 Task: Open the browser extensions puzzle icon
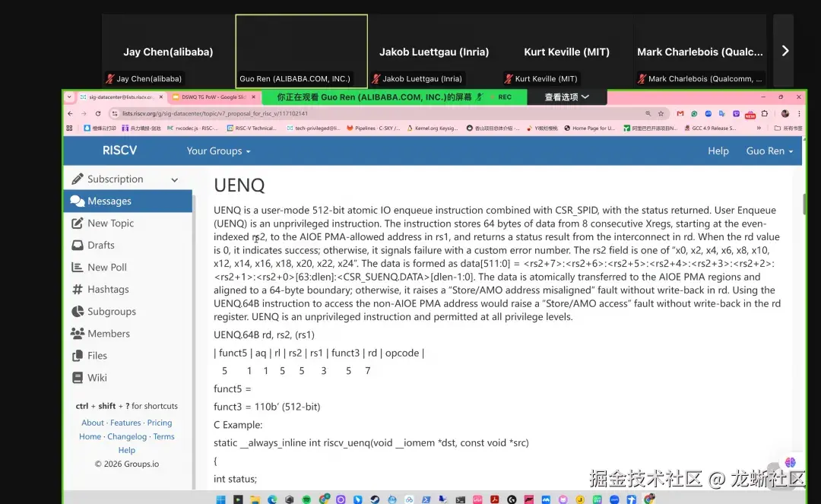765,113
